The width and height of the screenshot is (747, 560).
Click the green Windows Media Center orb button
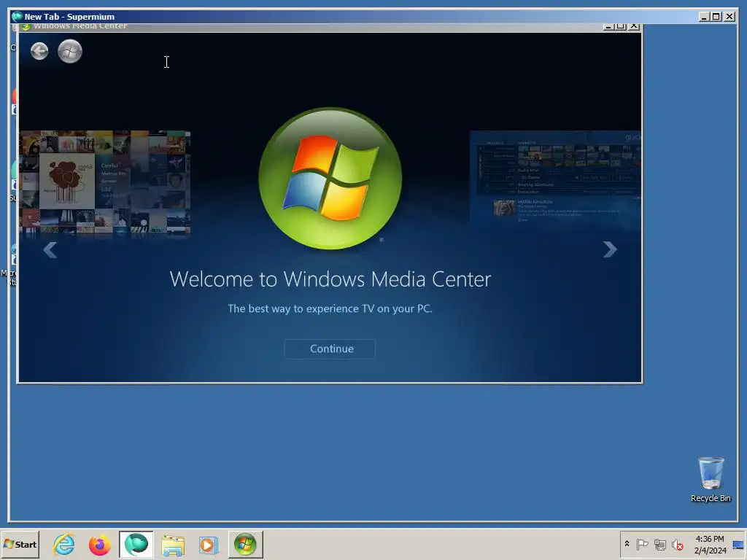coord(70,51)
